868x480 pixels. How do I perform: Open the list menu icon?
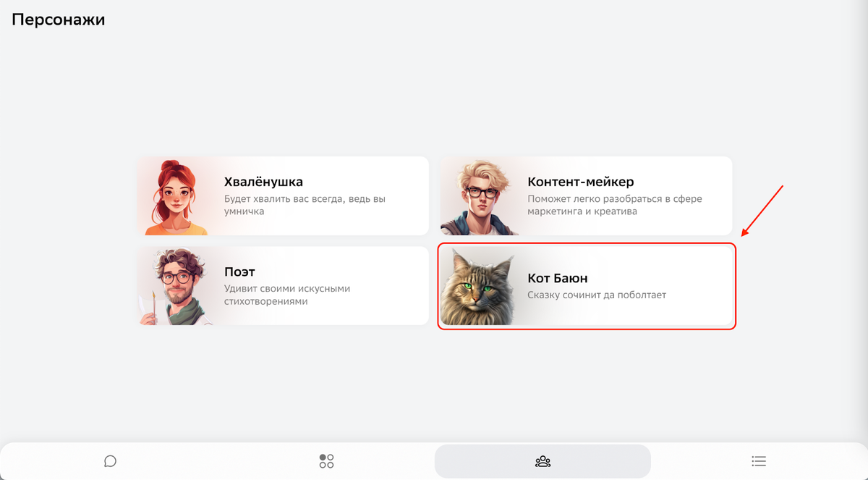pos(759,461)
